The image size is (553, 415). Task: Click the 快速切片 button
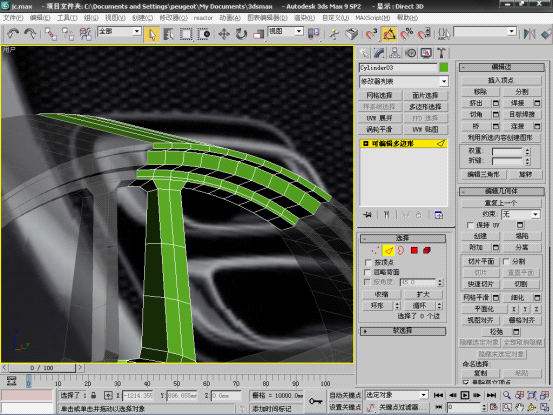click(480, 284)
